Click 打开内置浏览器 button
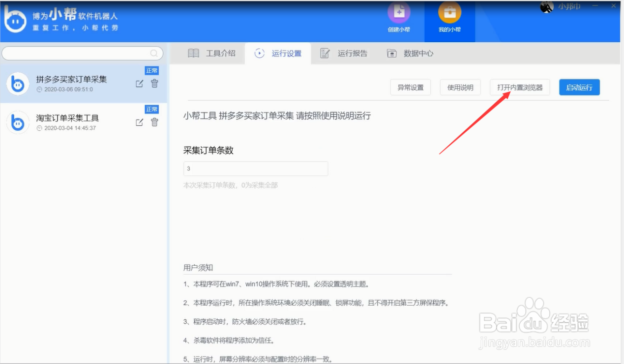The height and width of the screenshot is (364, 624). (x=520, y=87)
